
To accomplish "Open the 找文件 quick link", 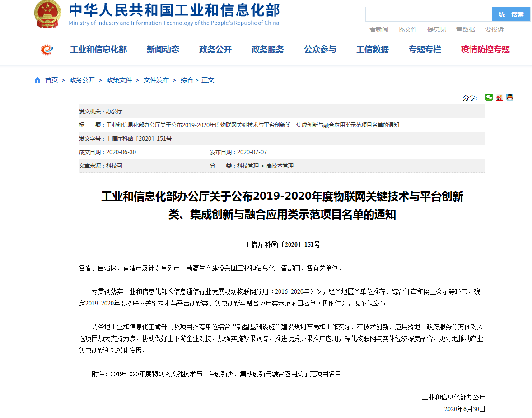I will point(407,29).
